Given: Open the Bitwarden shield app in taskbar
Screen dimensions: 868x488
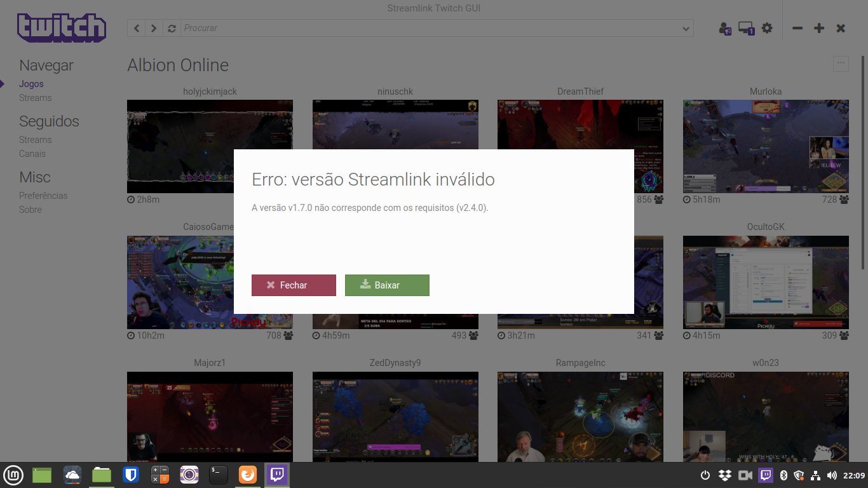Looking at the screenshot, I should pos(131,475).
